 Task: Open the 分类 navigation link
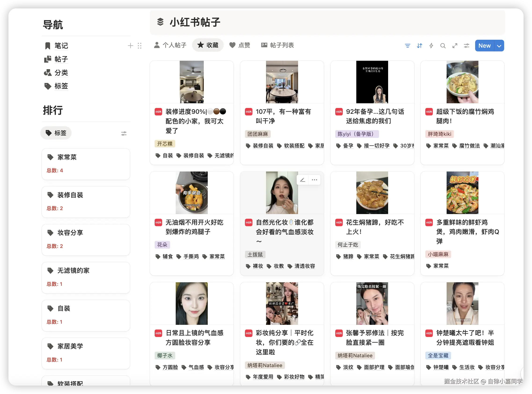[x=61, y=72]
